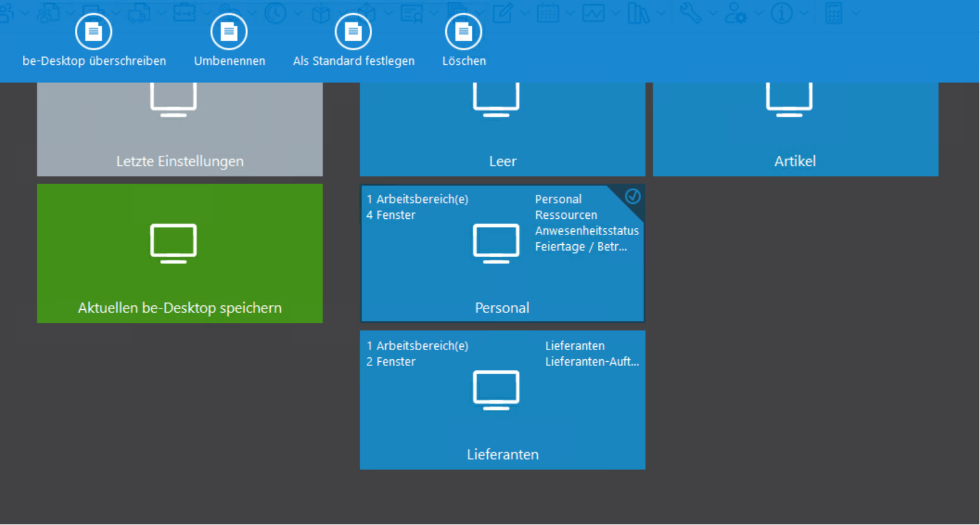980x525 pixels.
Task: Open the calculator icon in top toolbar
Action: pyautogui.click(x=833, y=12)
